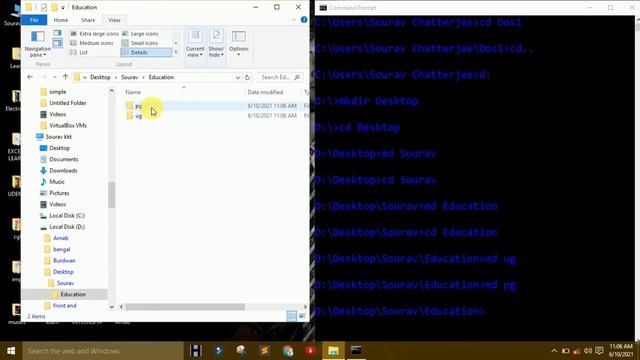The height and width of the screenshot is (360, 640).
Task: Select Sourav kkt in navigation tree
Action: (58, 137)
